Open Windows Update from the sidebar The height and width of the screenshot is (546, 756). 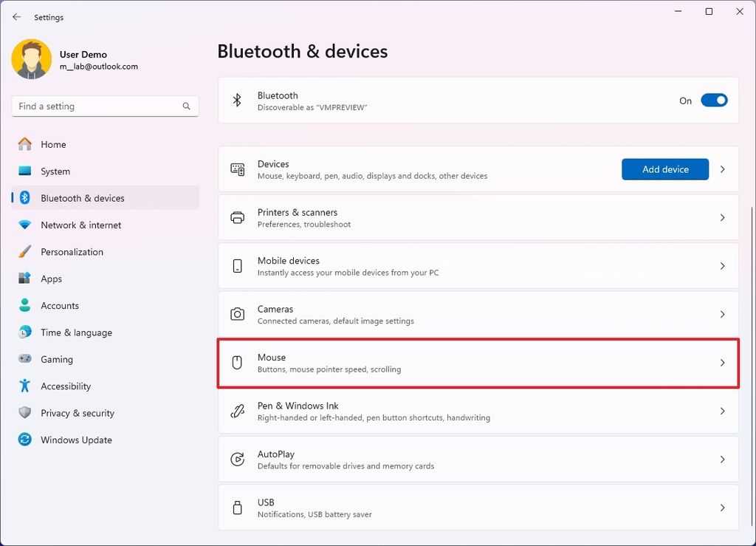(x=75, y=440)
